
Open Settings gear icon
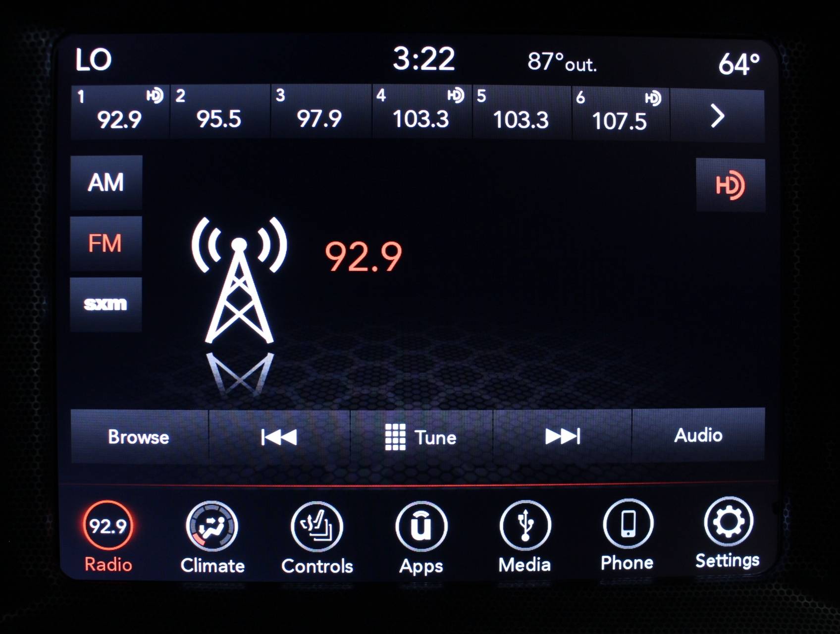728,523
